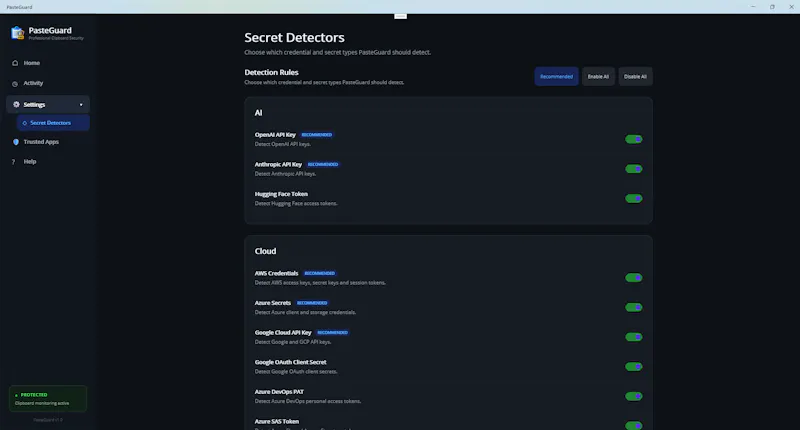Click the OpenAI API Key Recommended tag
The image size is (800, 430).
[317, 135]
